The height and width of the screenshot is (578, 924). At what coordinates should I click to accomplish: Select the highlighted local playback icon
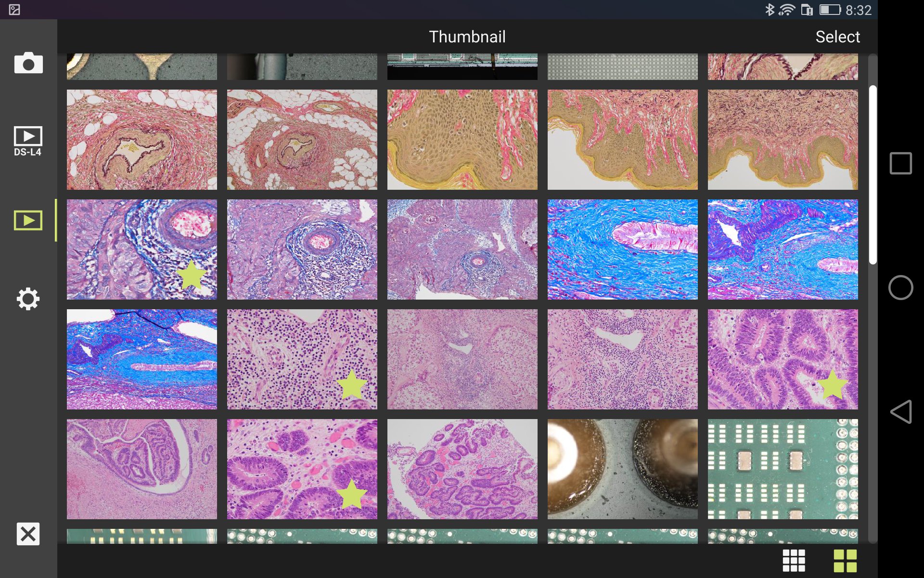tap(28, 220)
